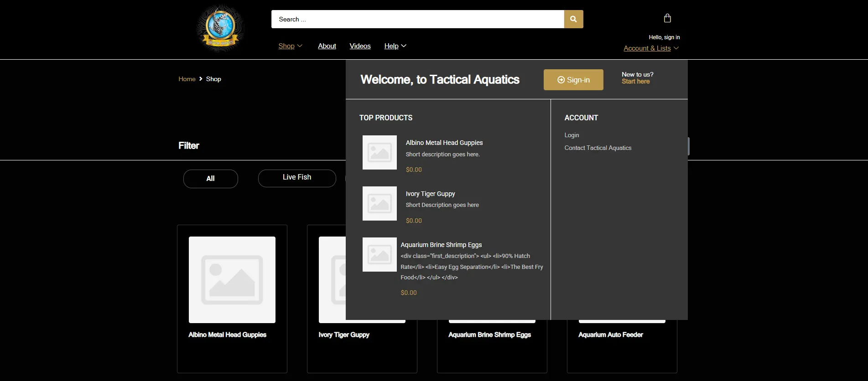Screen dimensions: 868x381
Task: Click the search magnifier button
Action: (x=573, y=19)
